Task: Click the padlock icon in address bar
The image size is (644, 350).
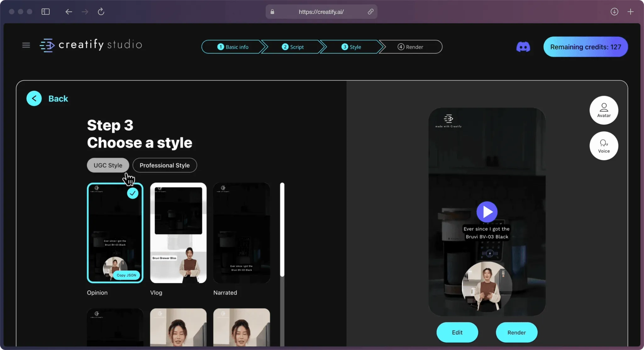Action: [272, 12]
